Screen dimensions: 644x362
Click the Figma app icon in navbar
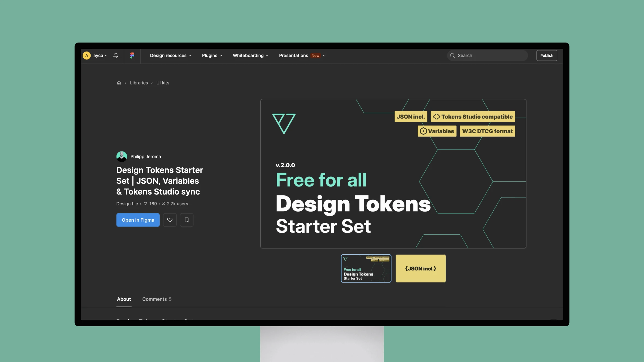click(132, 55)
